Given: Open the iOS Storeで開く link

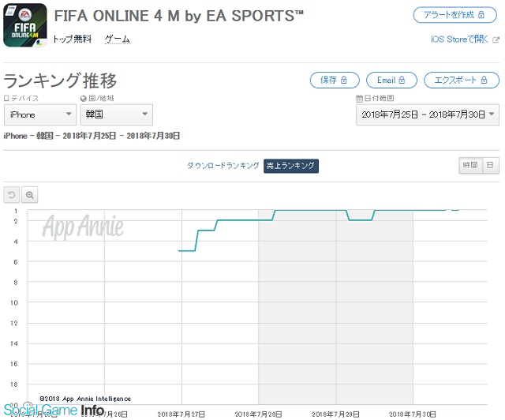Looking at the screenshot, I should click(461, 39).
